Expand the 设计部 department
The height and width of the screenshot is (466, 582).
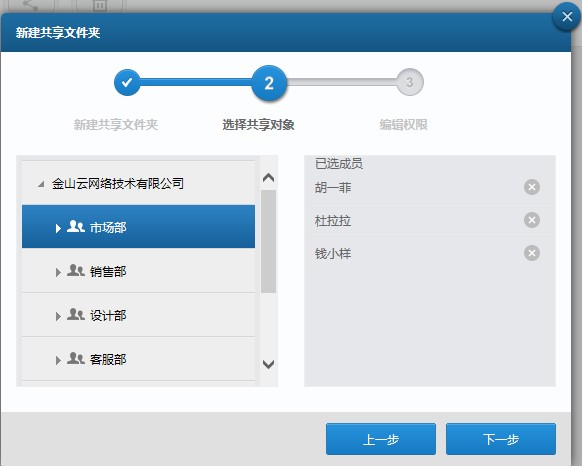point(58,316)
